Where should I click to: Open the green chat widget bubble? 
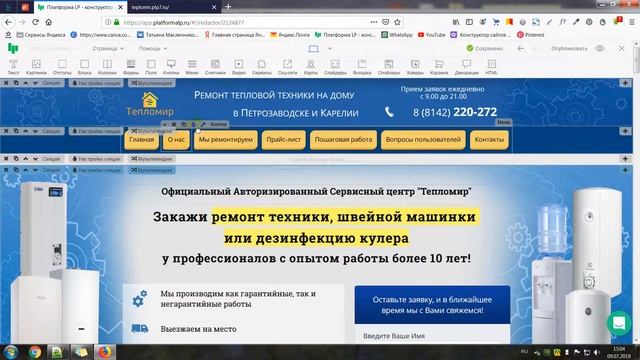click(619, 323)
